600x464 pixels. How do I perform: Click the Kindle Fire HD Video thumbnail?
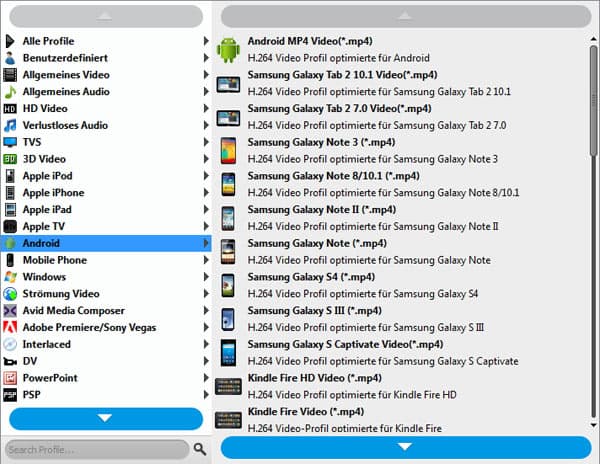coord(228,386)
